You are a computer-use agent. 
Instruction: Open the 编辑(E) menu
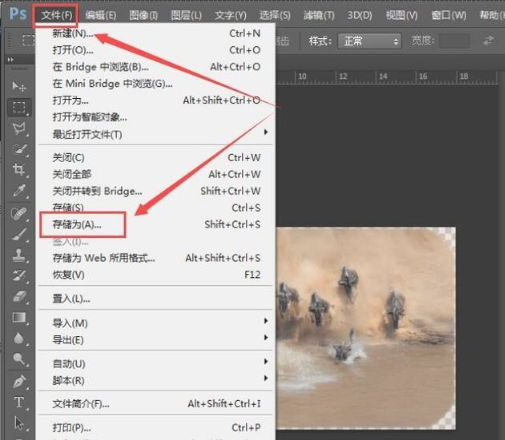(100, 15)
